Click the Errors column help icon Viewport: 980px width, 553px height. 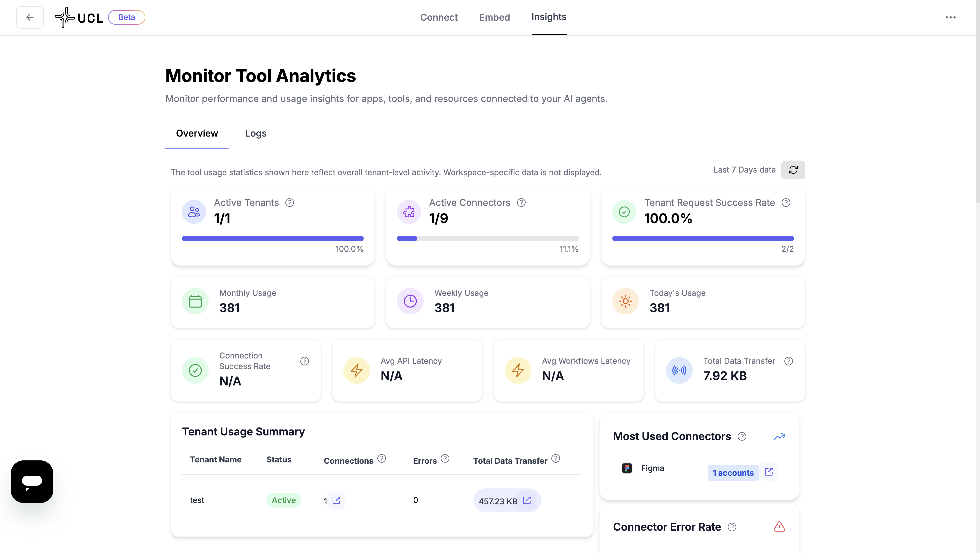(445, 458)
